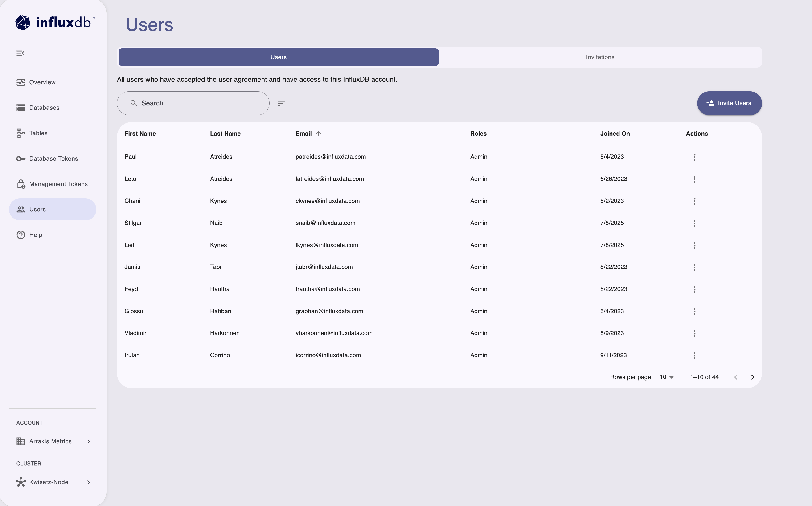Open the actions menu for Vladimir Harkonnen

pyautogui.click(x=694, y=333)
